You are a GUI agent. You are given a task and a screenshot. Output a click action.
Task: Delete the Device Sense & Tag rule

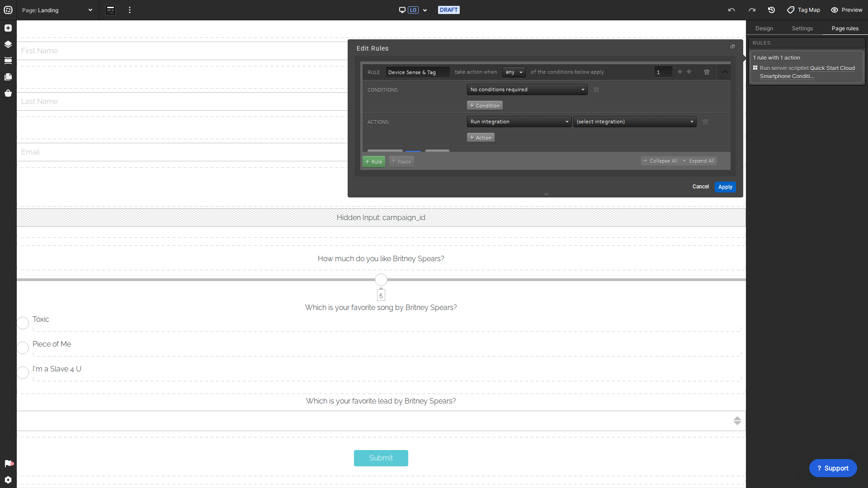[707, 72]
